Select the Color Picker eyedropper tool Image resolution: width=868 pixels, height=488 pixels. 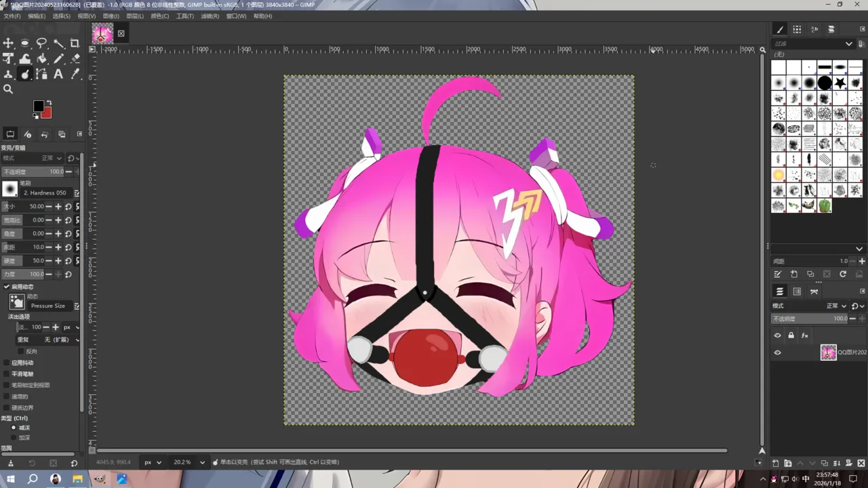click(x=75, y=75)
